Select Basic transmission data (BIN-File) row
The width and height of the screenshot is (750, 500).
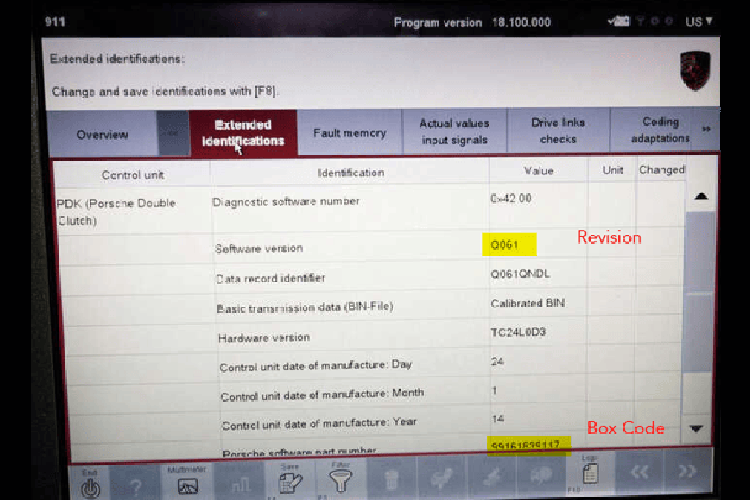[305, 307]
